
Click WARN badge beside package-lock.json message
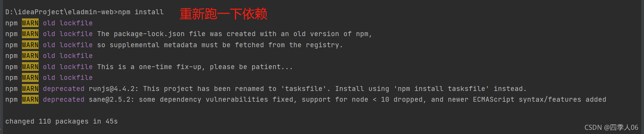pos(30,34)
